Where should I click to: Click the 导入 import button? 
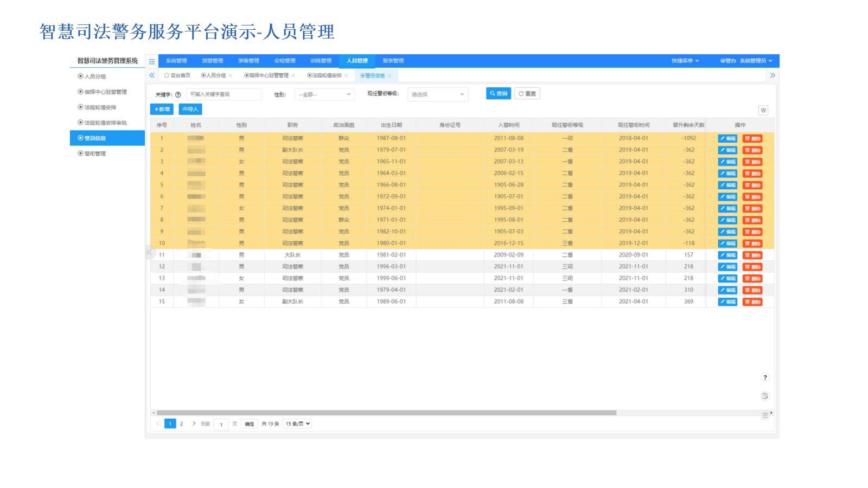pyautogui.click(x=190, y=110)
